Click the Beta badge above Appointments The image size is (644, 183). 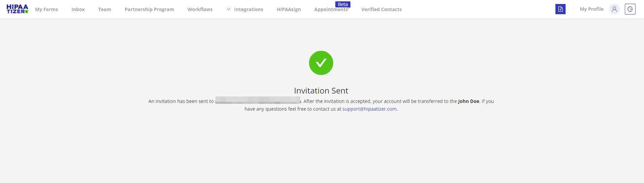343,4
